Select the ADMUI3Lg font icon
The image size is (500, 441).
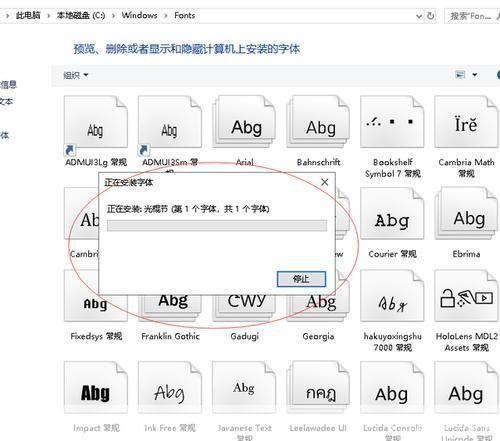(96, 122)
